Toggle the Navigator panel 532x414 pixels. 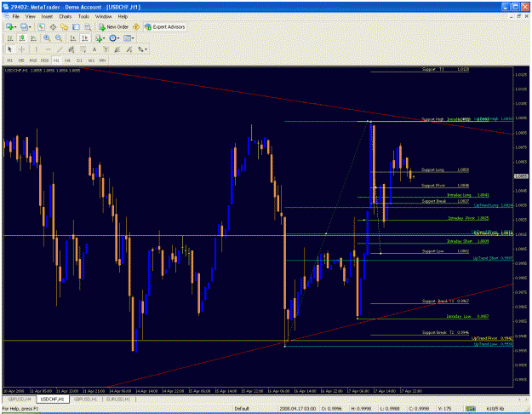point(65,26)
